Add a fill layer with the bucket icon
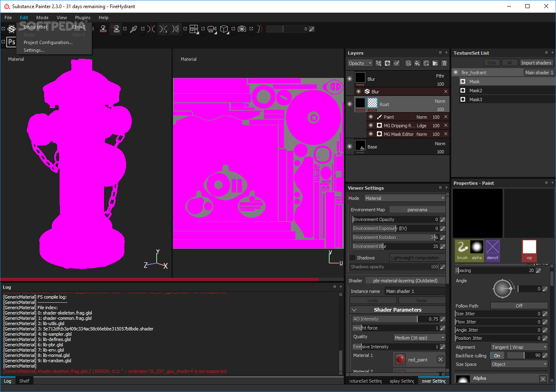Viewport: 556px width, 392px height. [417, 63]
